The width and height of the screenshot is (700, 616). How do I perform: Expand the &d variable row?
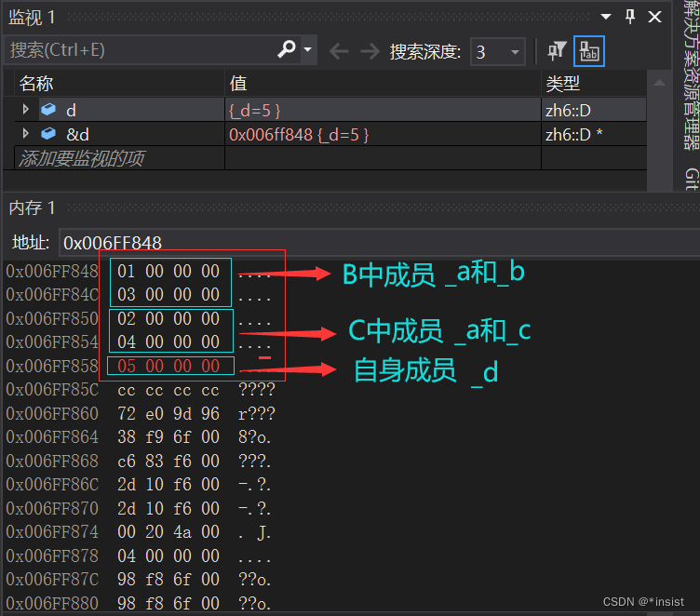click(25, 133)
